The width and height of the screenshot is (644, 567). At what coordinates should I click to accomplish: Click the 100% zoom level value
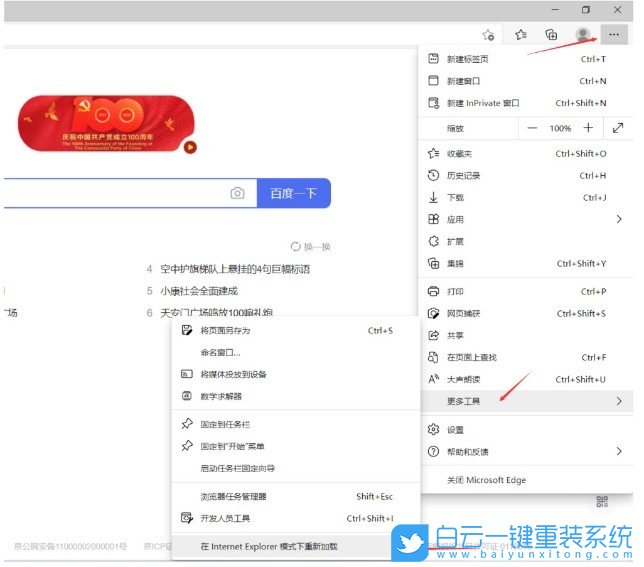560,128
